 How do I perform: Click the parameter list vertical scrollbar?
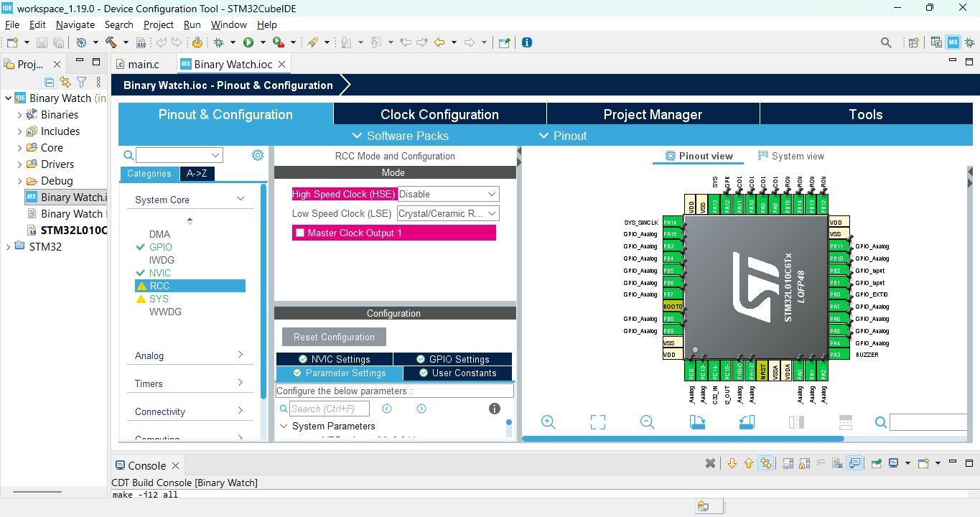pyautogui.click(x=509, y=423)
